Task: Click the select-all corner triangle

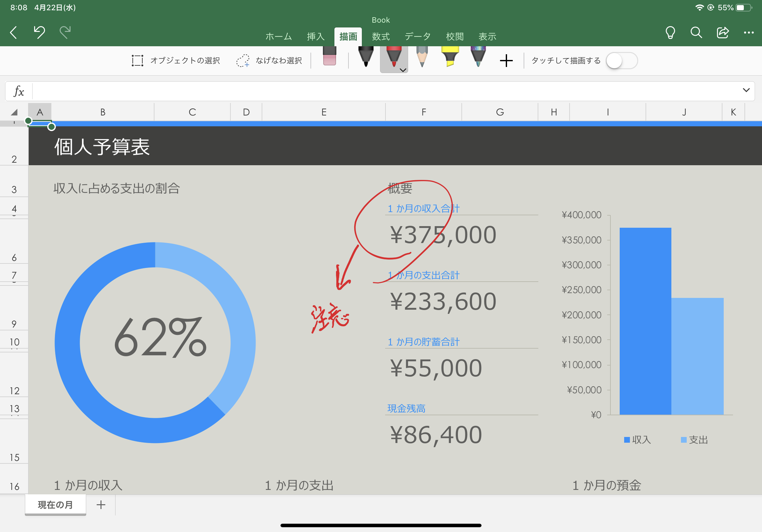Action: coord(14,112)
